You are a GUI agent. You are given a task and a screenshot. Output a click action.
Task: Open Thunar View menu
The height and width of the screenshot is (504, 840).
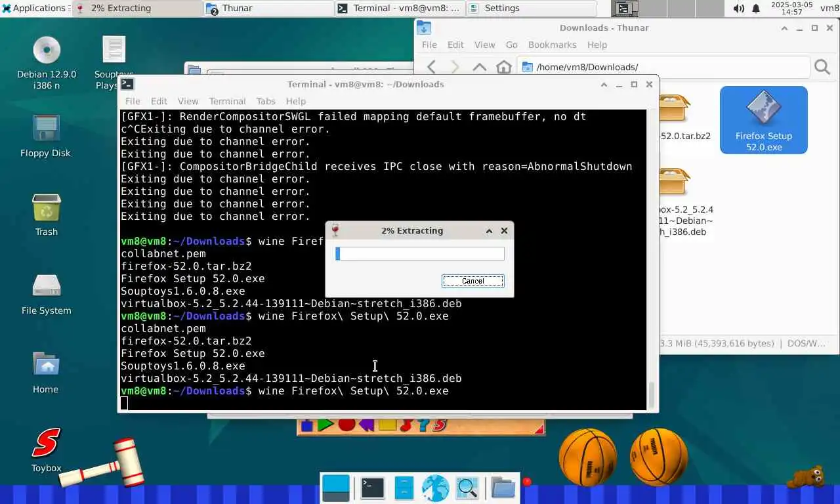click(x=484, y=45)
